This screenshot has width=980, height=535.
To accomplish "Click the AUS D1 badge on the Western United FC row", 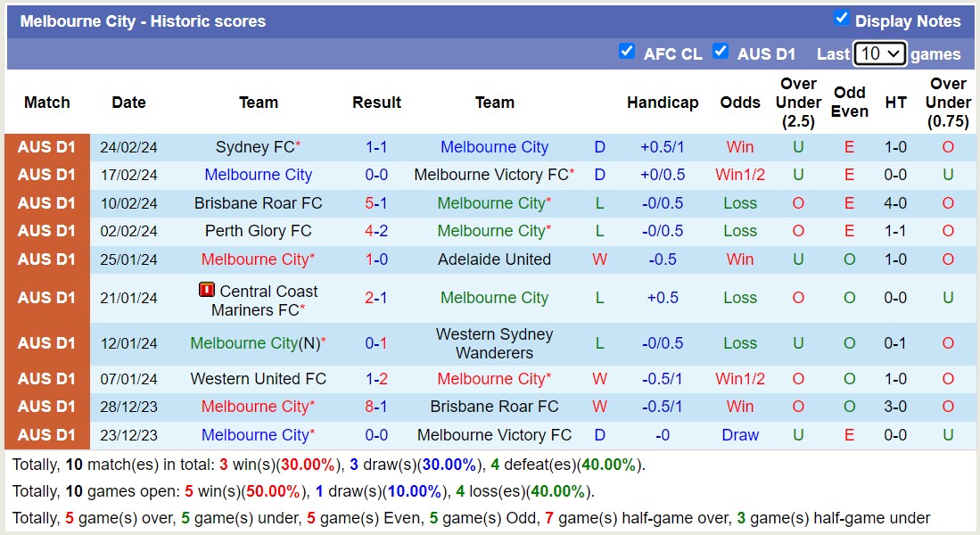I will click(x=46, y=378).
